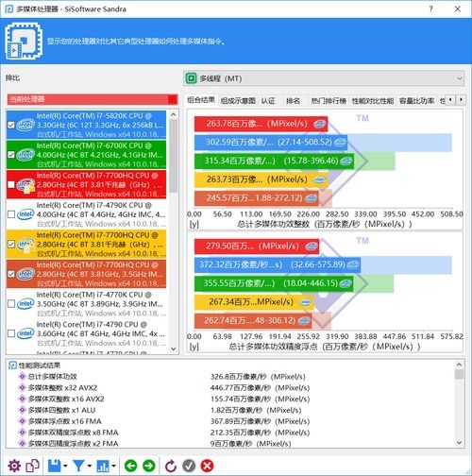The height and width of the screenshot is (476, 472).
Task: Switch to the 认证 tab
Action: 268,101
